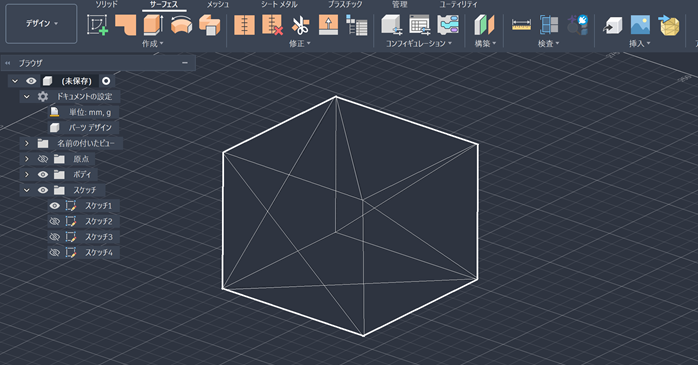Open the 構築 dropdown menu
698x365 pixels.
tap(485, 44)
